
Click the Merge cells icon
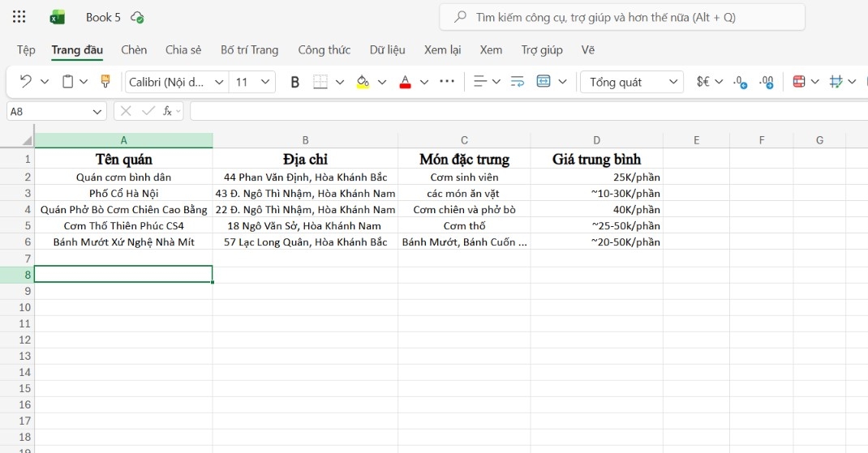click(544, 81)
